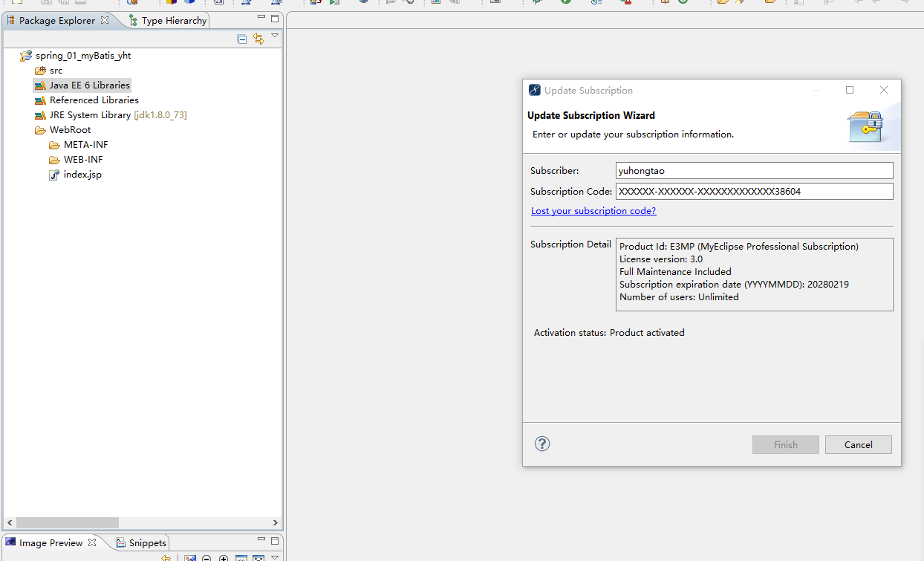Open the Image Preview view menu arrow
The width and height of the screenshot is (924, 561).
[275, 557]
